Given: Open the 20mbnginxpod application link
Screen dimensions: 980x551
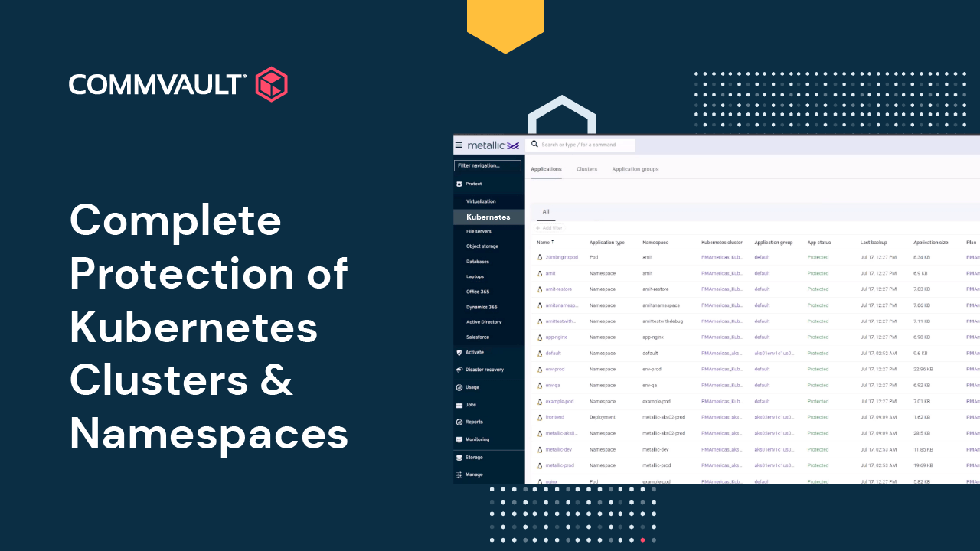Looking at the screenshot, I should [x=562, y=257].
